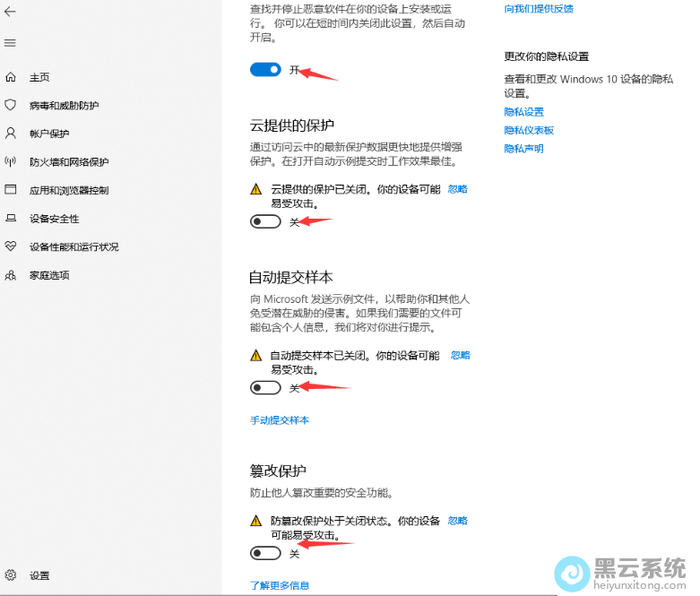Click the family icon for 家庭选项
Screen dimensions: 700x596
11,275
